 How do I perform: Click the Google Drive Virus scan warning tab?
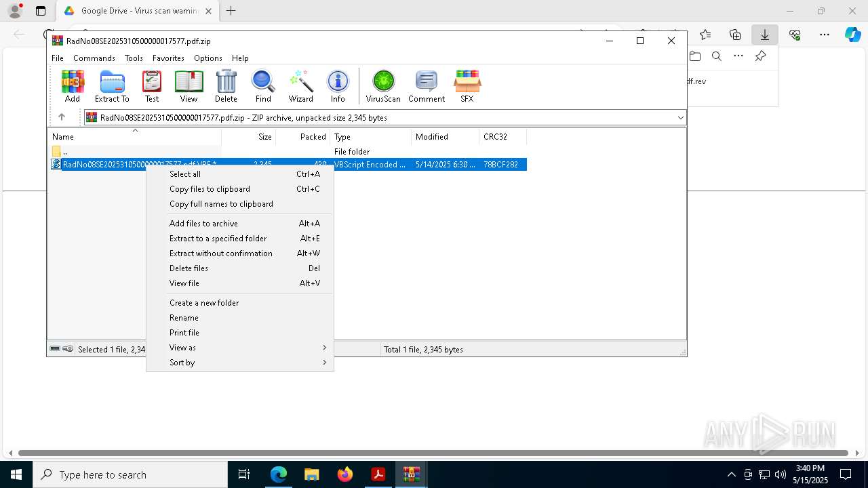(x=138, y=11)
